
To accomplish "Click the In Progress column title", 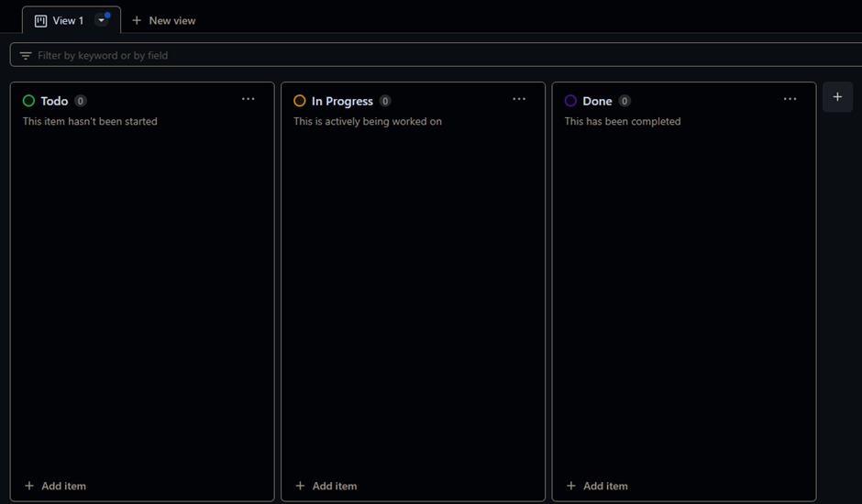I will tap(342, 101).
